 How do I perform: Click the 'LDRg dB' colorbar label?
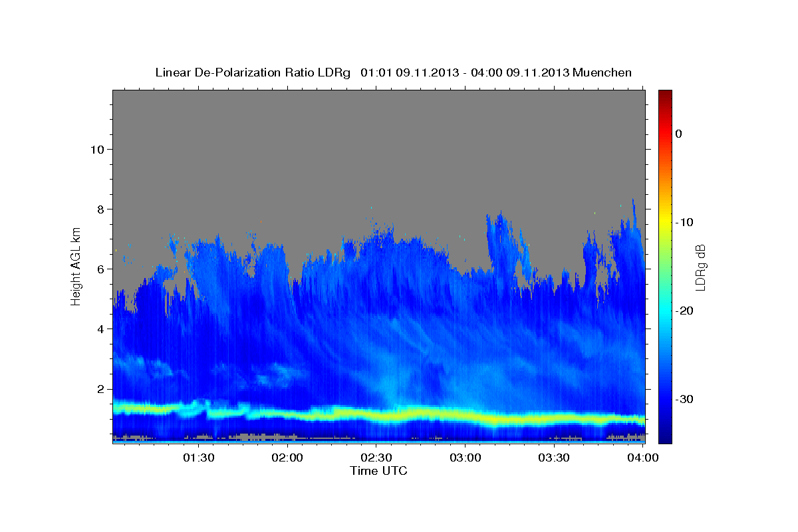tap(700, 267)
